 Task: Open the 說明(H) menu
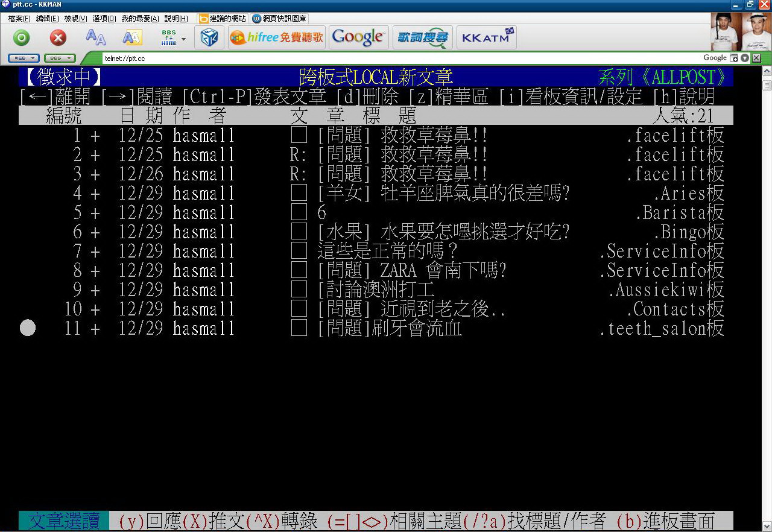[x=176, y=19]
